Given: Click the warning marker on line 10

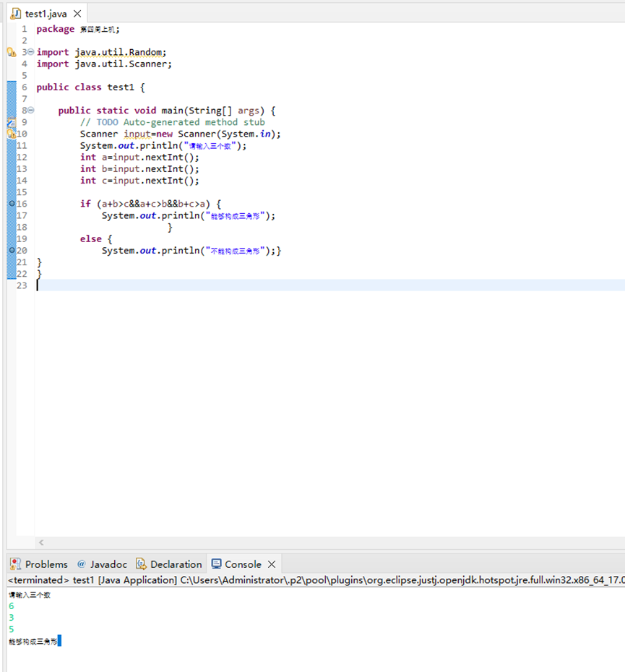Looking at the screenshot, I should point(12,134).
